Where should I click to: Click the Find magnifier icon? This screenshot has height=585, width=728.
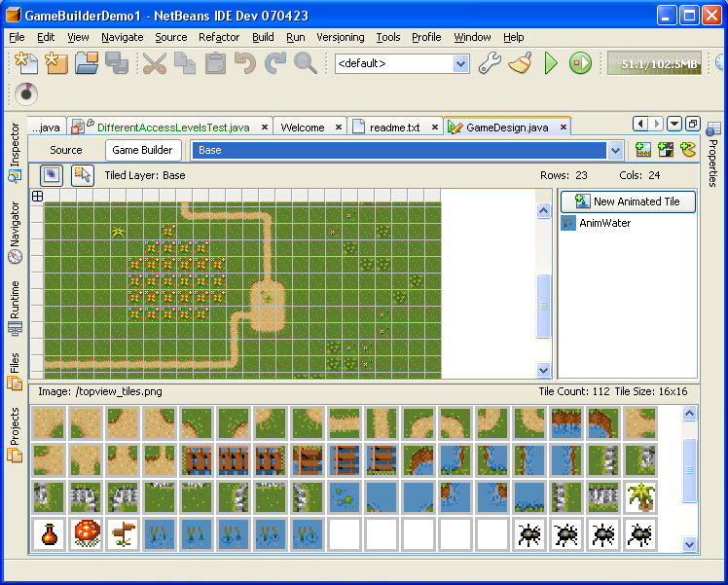pos(305,63)
